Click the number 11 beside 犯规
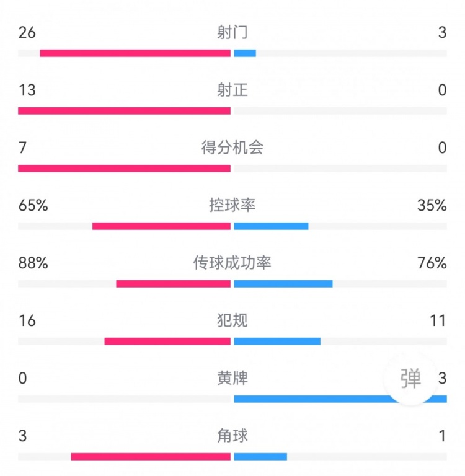 tap(438, 320)
